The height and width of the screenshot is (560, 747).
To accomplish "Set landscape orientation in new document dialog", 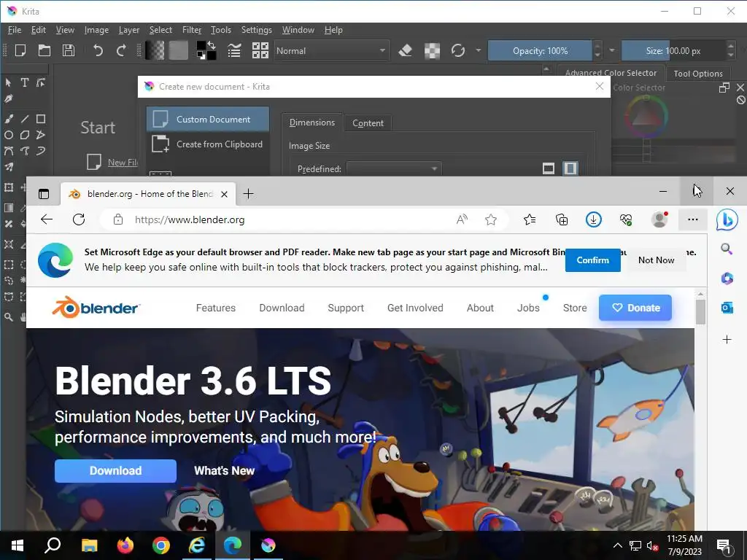I will pos(549,168).
